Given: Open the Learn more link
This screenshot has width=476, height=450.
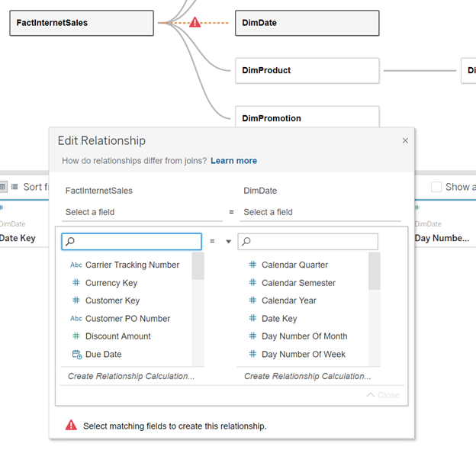Looking at the screenshot, I should tap(233, 161).
